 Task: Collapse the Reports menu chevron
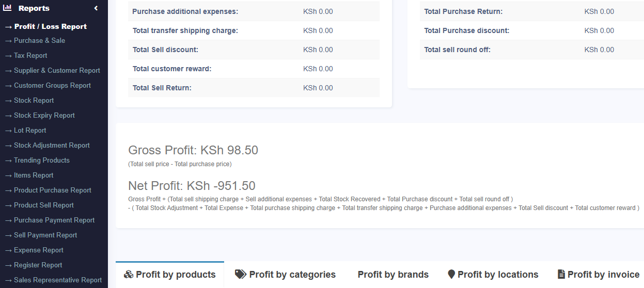96,8
